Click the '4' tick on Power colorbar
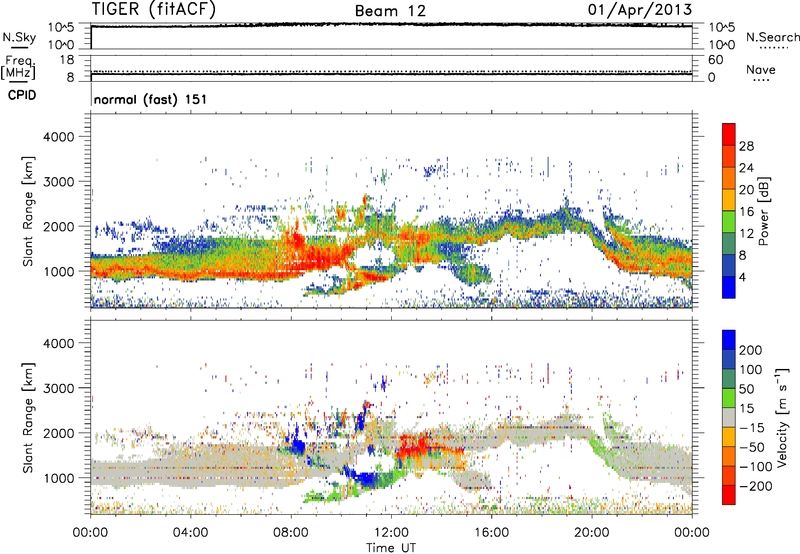The height and width of the screenshot is (554, 800). pos(742,277)
